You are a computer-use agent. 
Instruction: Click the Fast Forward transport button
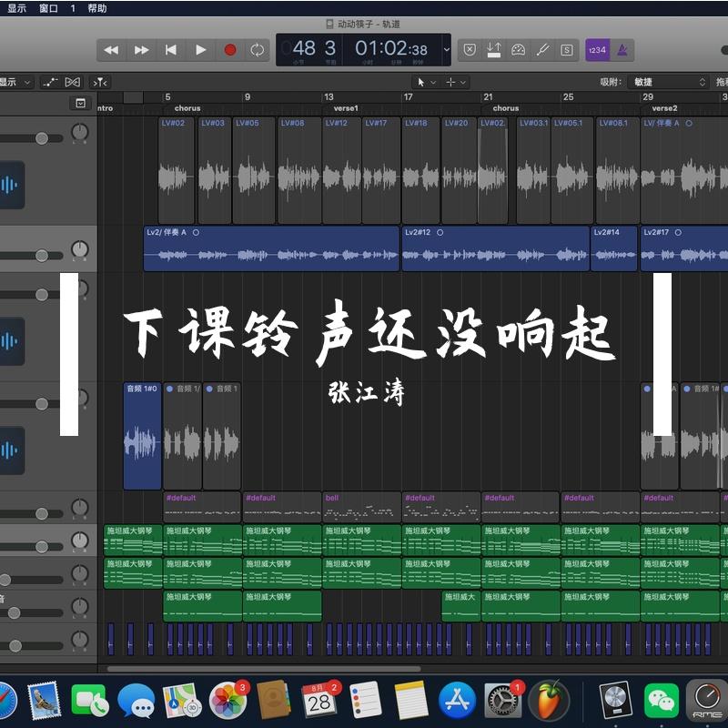pyautogui.click(x=141, y=50)
